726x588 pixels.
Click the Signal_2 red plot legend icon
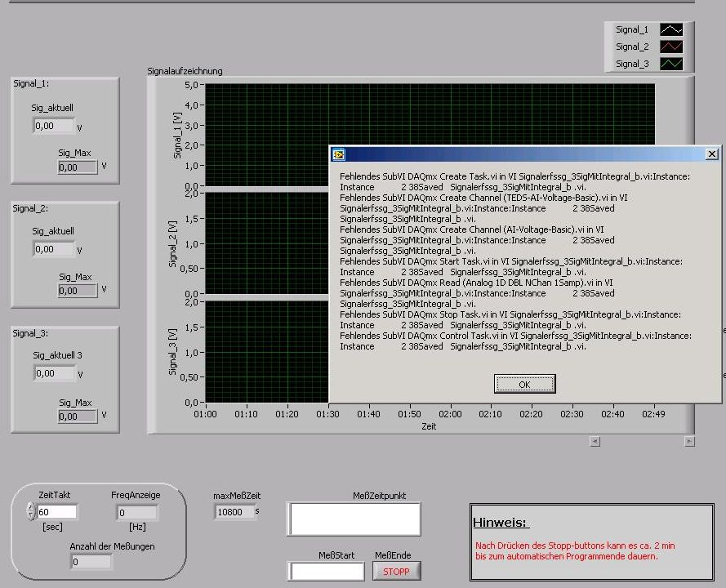(670, 47)
